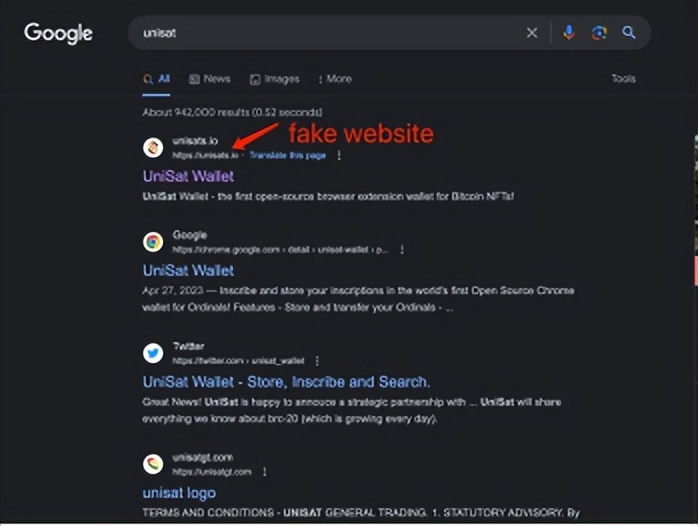The width and height of the screenshot is (698, 526).
Task: Switch to the Images tab
Action: (275, 79)
